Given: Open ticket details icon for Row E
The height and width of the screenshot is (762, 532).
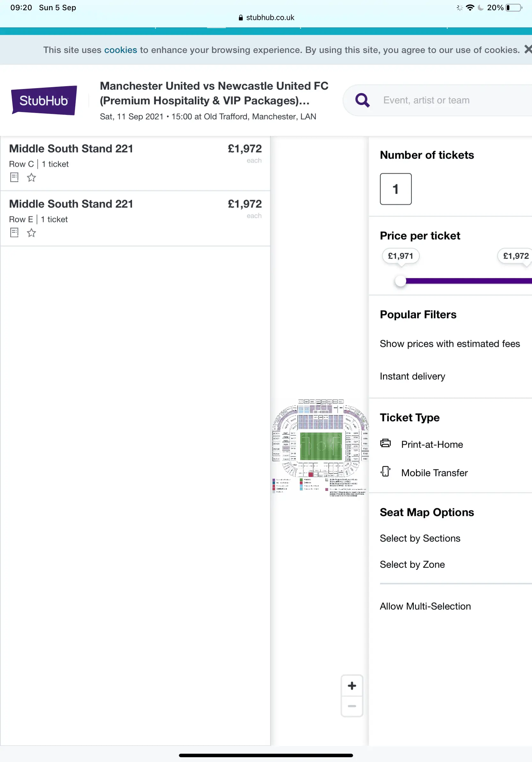Looking at the screenshot, I should 14,232.
